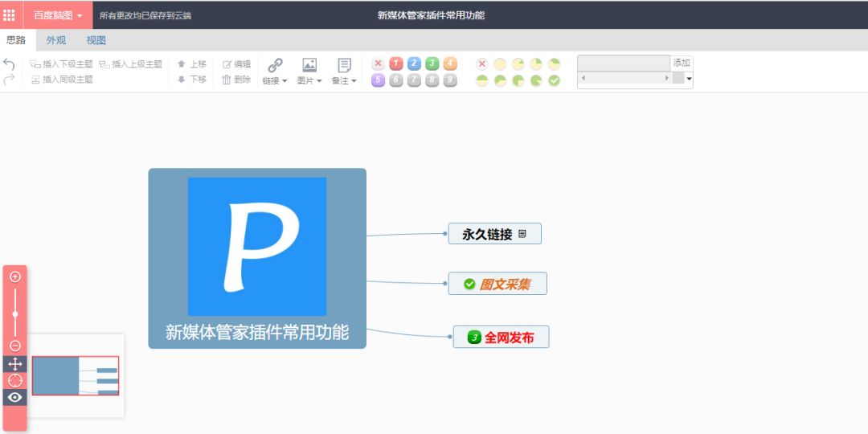
Task: Expand the 图片 dropdown
Action: tap(309, 81)
